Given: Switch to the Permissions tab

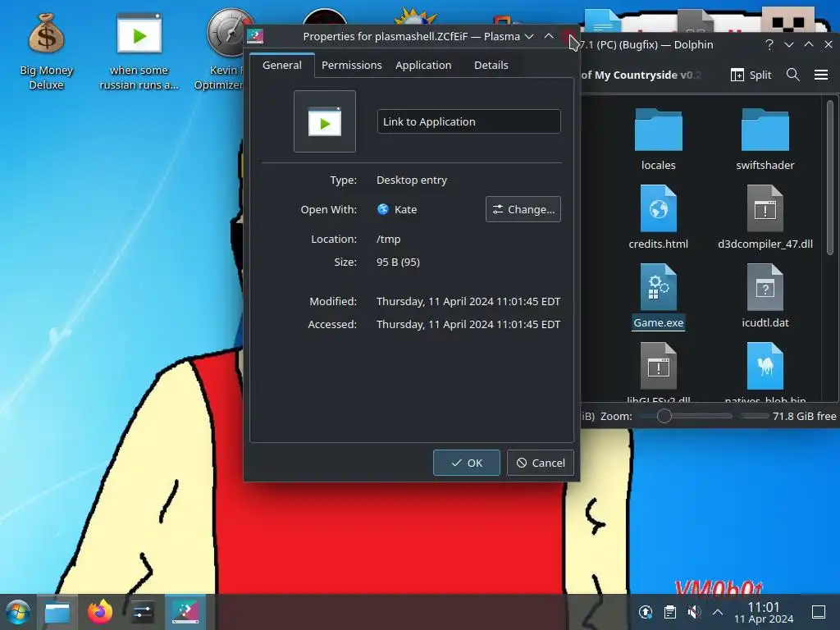Looking at the screenshot, I should coord(351,66).
